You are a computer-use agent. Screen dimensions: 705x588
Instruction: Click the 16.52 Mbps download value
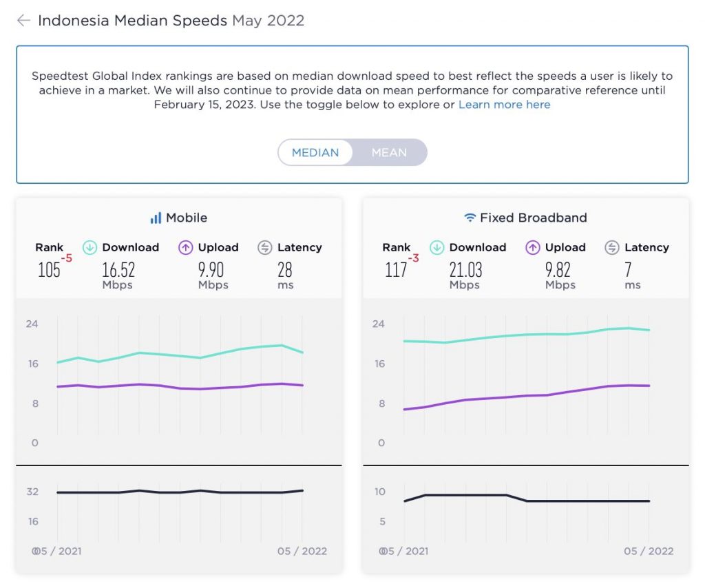[x=117, y=270]
